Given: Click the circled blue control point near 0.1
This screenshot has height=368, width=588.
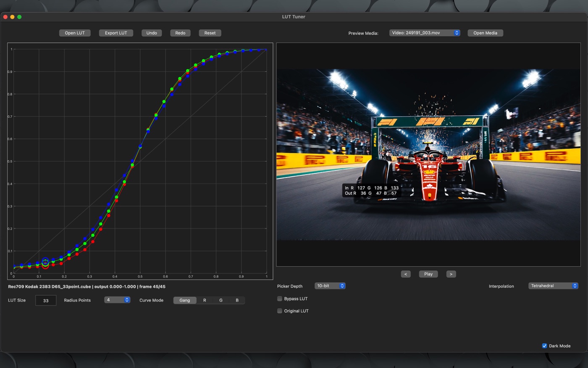Looking at the screenshot, I should click(45, 262).
